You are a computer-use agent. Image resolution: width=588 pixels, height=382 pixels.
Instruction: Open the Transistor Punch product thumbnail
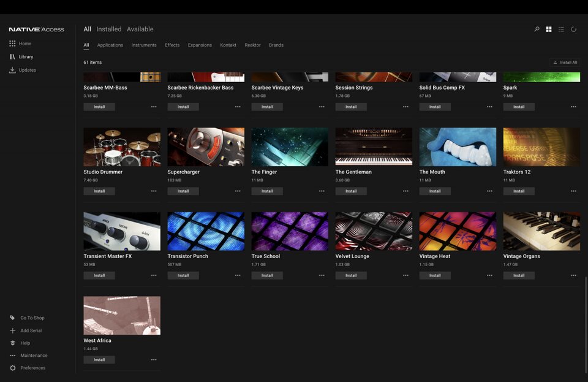pyautogui.click(x=205, y=231)
